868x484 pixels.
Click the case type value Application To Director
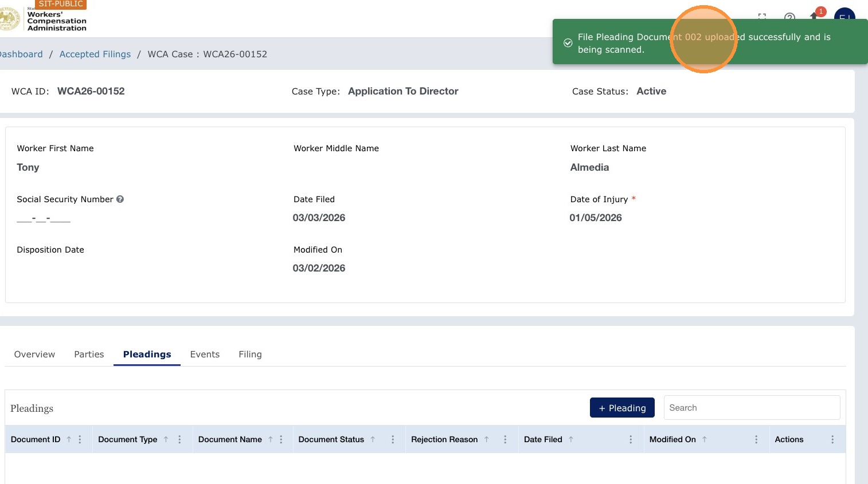coord(403,91)
